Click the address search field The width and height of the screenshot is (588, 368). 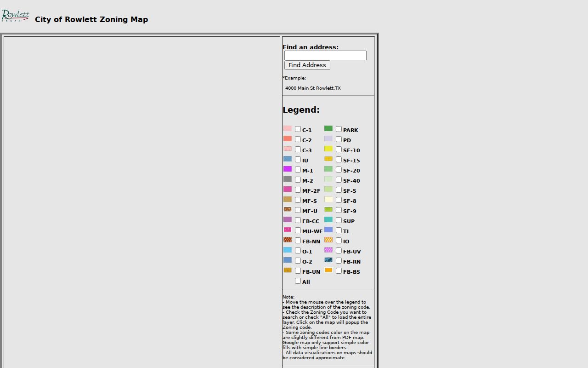tap(325, 55)
